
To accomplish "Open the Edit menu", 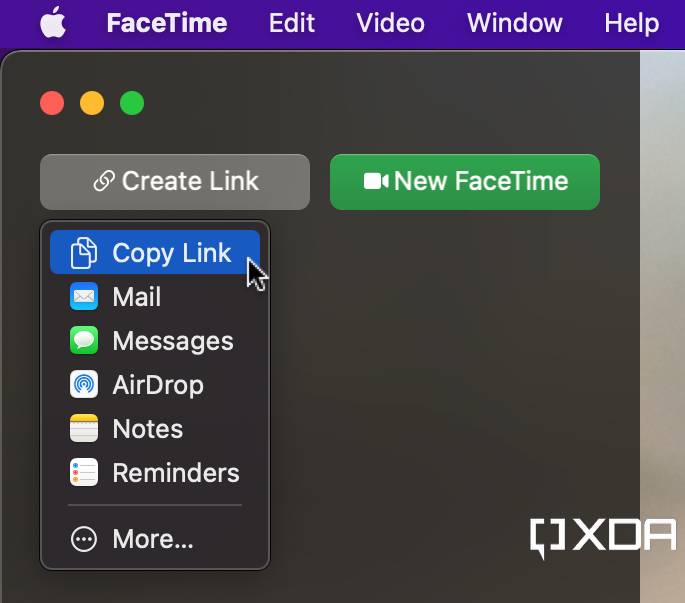I will [291, 23].
